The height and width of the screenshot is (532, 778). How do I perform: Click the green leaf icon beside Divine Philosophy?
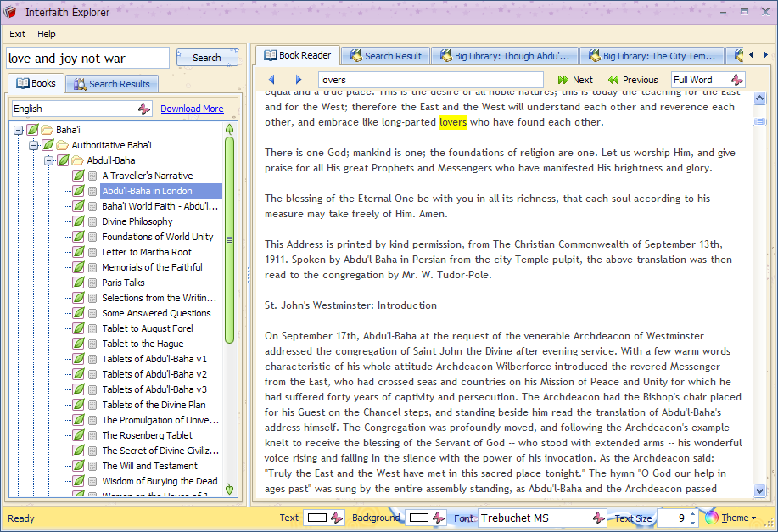tap(78, 221)
